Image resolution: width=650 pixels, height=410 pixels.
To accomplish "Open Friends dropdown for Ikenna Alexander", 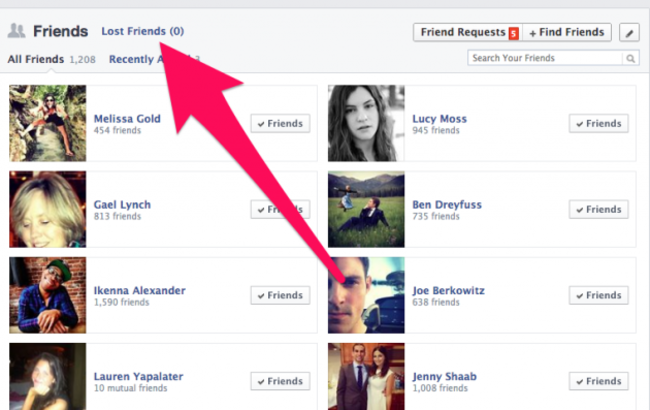I will point(280,296).
